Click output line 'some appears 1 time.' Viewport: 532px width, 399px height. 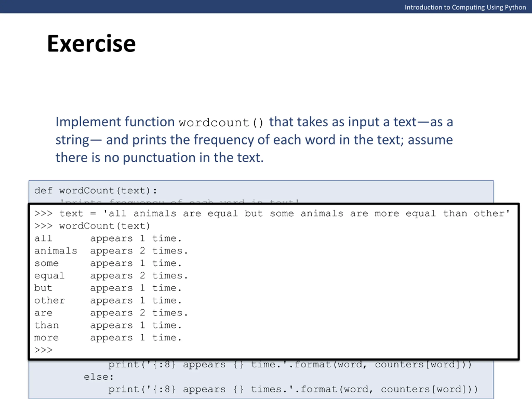[108, 263]
